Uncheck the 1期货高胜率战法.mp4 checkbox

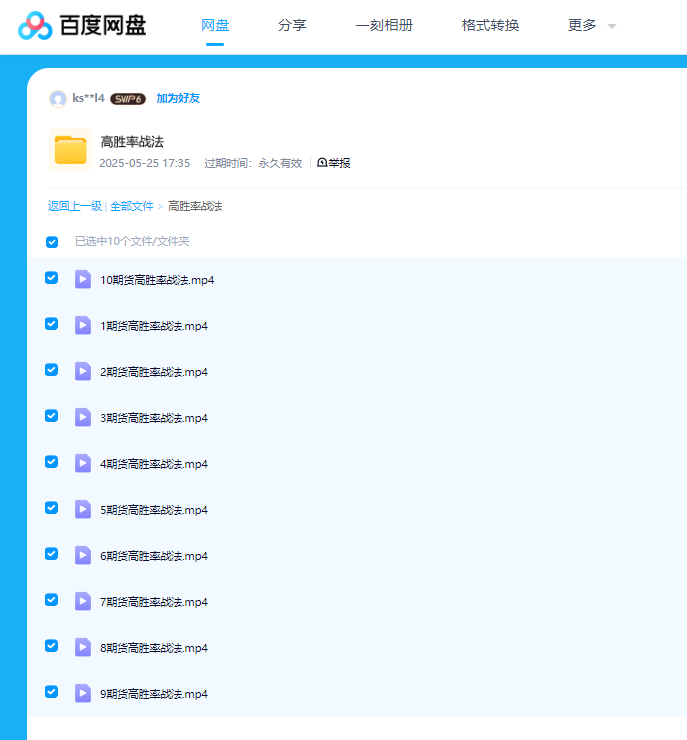(52, 324)
